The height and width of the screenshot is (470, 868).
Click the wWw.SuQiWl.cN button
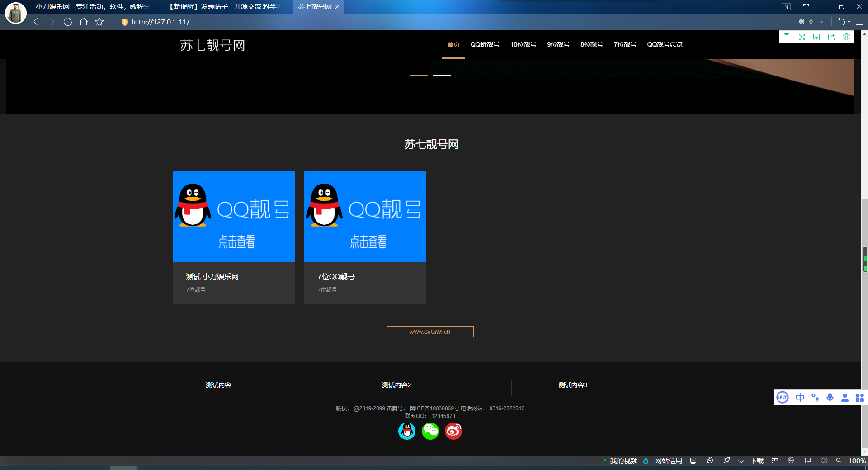(430, 332)
